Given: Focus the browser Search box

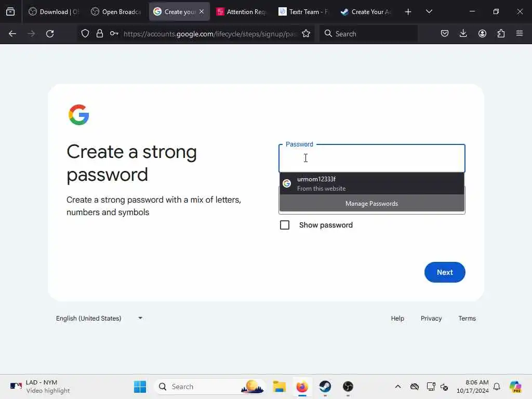Looking at the screenshot, I should tap(368, 34).
